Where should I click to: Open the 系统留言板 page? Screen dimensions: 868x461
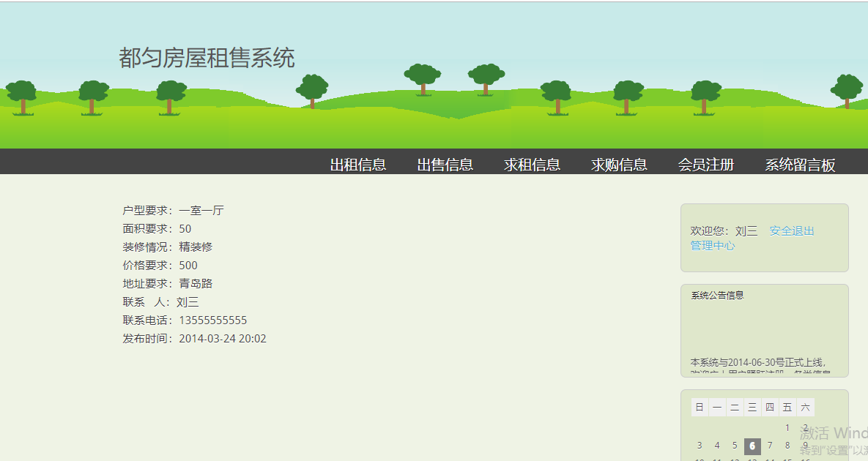[x=800, y=165]
